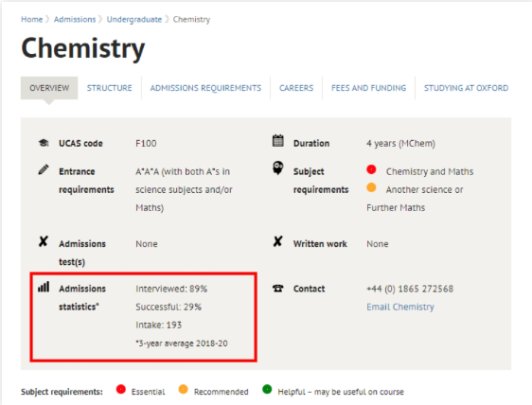This screenshot has height=405, width=532.
Task: Click the red Essential legend dot
Action: coord(121,389)
